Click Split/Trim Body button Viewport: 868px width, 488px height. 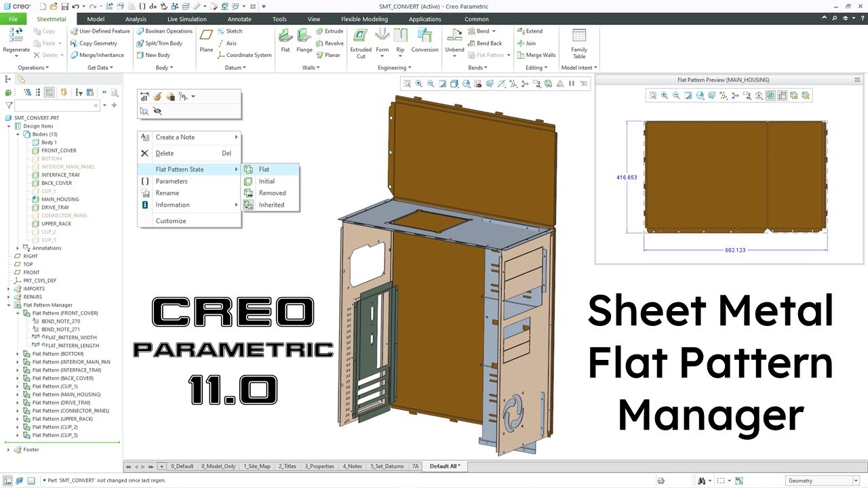tap(159, 43)
